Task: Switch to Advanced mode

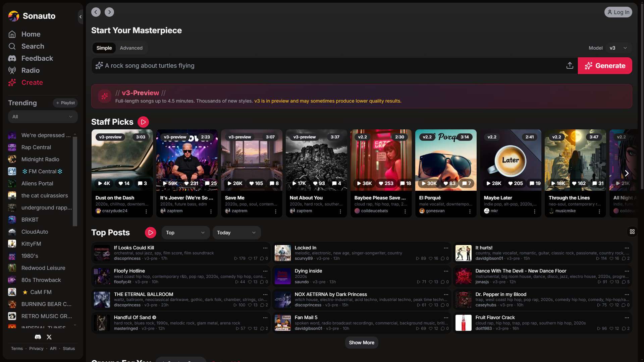Action: click(x=131, y=48)
